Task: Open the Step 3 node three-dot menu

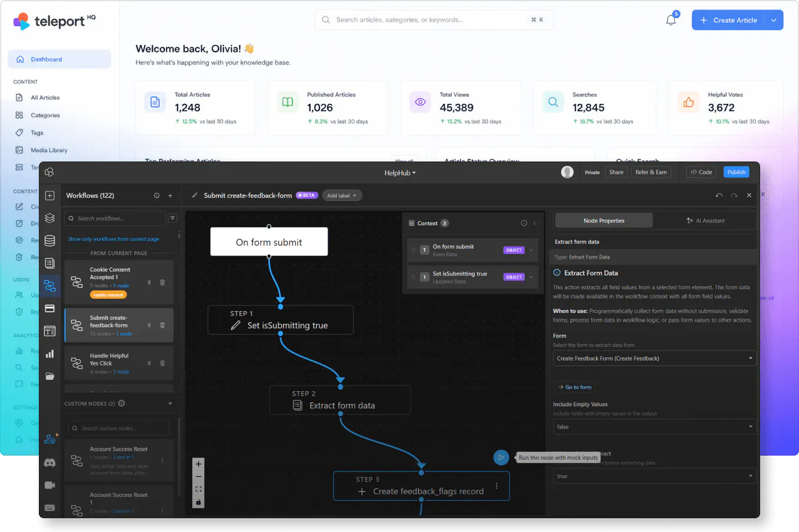Action: (497, 486)
